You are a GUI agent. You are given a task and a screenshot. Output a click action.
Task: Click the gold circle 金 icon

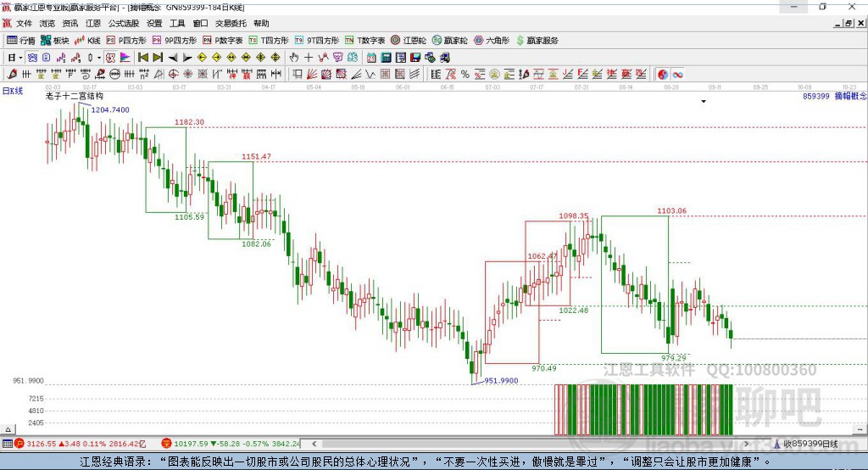tap(494, 75)
